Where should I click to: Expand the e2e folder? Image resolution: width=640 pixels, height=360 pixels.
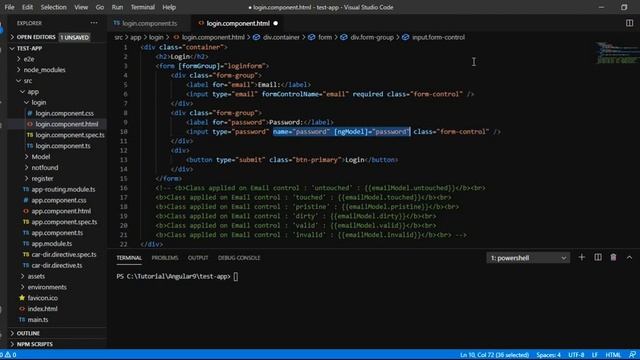pyautogui.click(x=29, y=59)
